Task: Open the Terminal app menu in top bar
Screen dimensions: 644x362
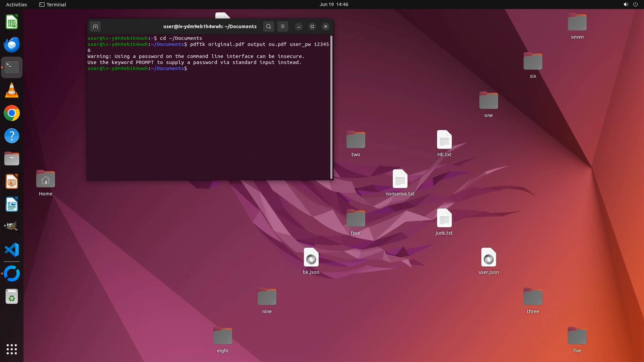Action: 53,4
